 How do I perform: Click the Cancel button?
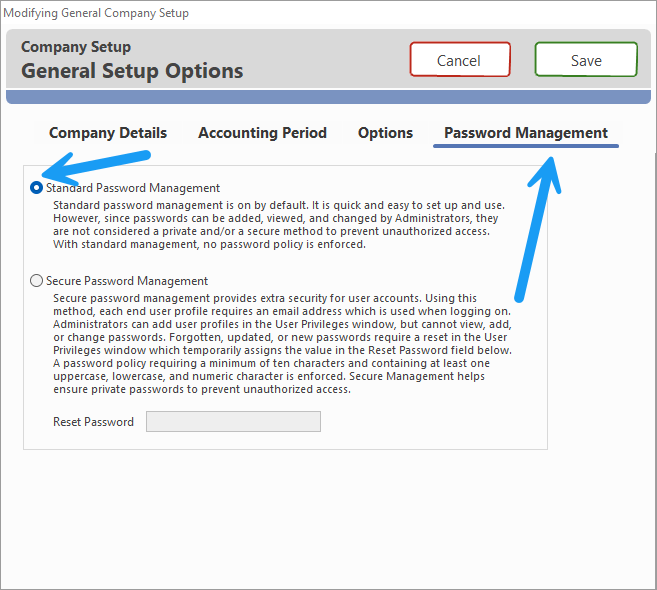tap(460, 60)
